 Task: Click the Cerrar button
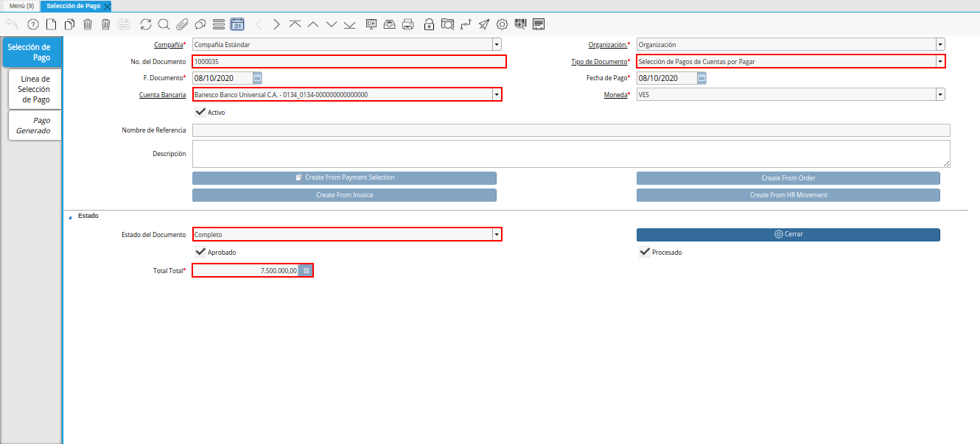tap(788, 234)
